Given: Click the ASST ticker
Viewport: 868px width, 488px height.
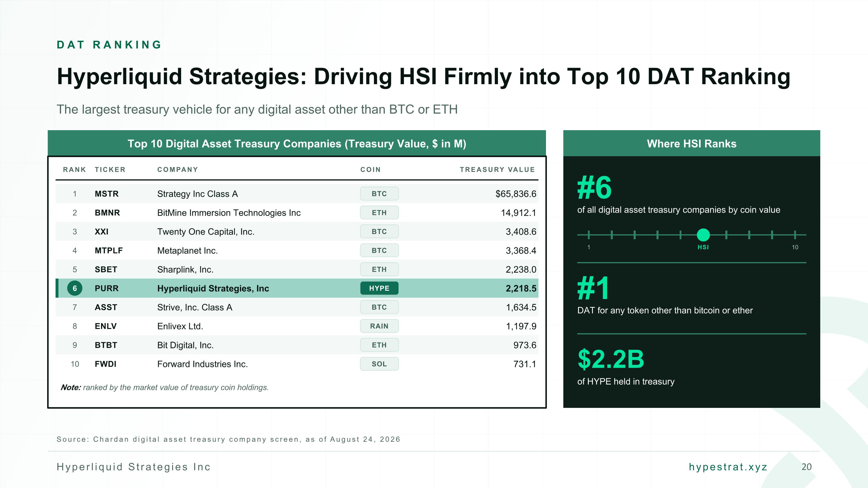Looking at the screenshot, I should (x=106, y=307).
